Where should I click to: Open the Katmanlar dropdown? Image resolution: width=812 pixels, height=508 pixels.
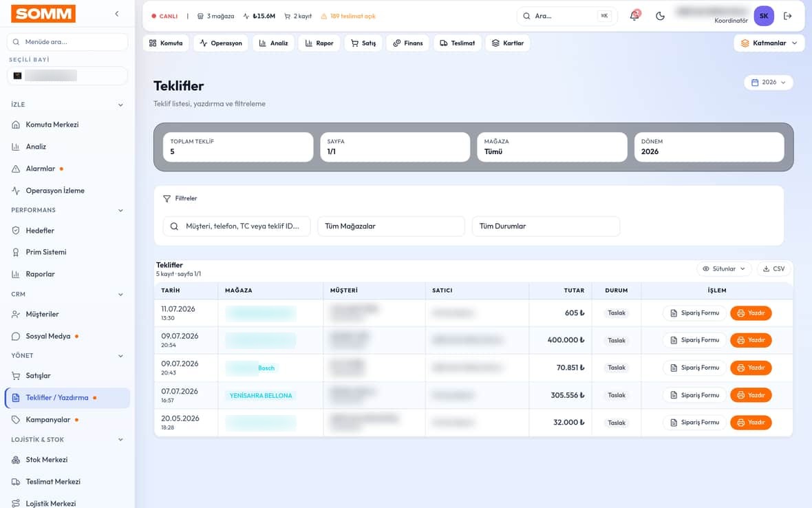coord(769,43)
